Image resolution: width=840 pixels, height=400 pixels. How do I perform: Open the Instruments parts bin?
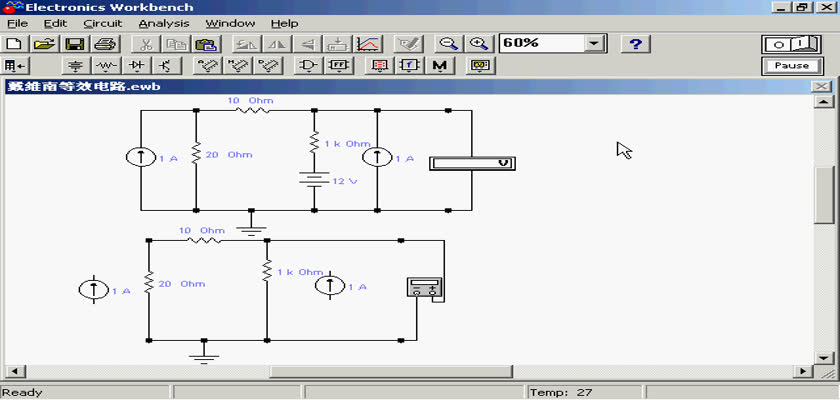481,66
